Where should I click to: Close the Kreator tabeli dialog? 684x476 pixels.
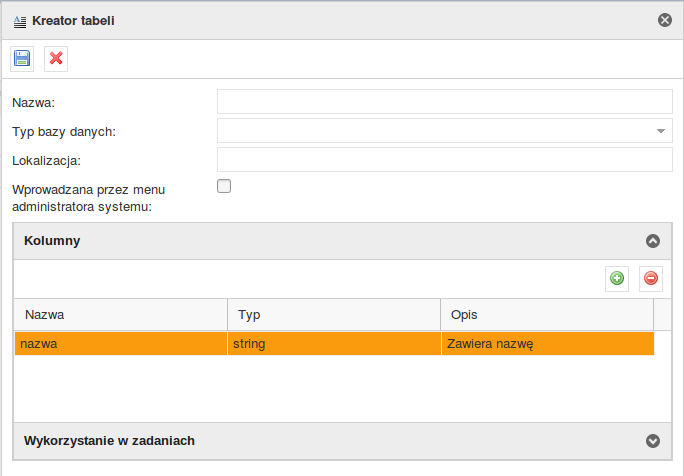click(x=665, y=20)
